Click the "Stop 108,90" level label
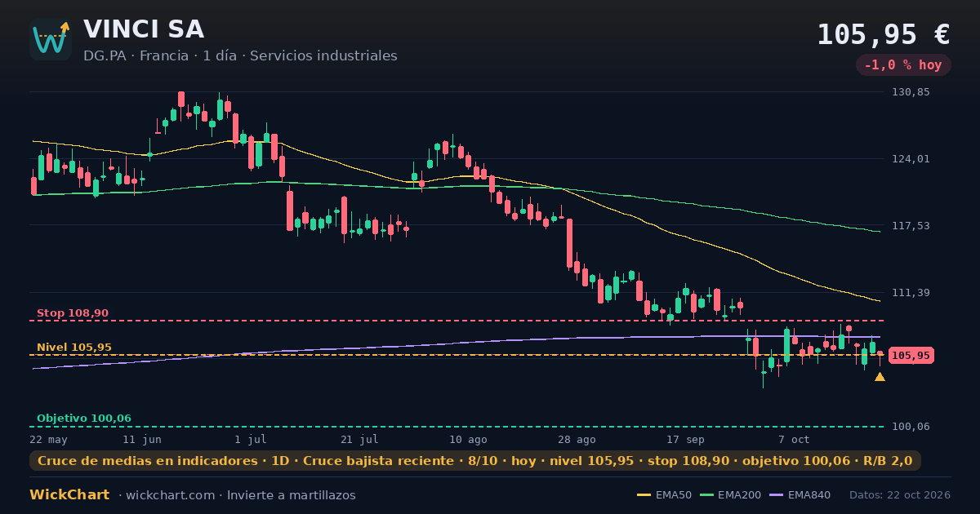Viewport: 980px width, 514px height. click(x=73, y=313)
